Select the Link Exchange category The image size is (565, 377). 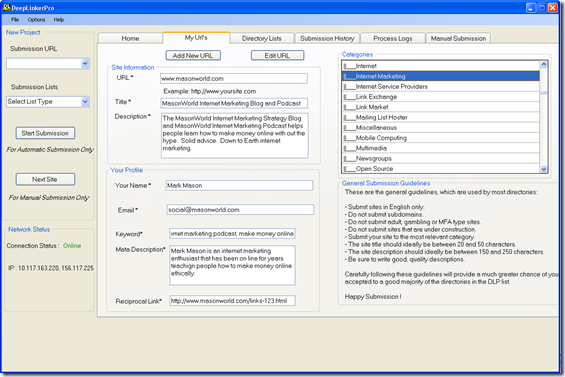(440, 97)
